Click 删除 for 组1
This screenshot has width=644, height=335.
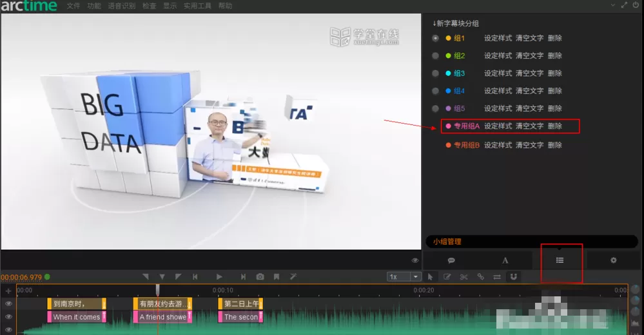(x=554, y=38)
